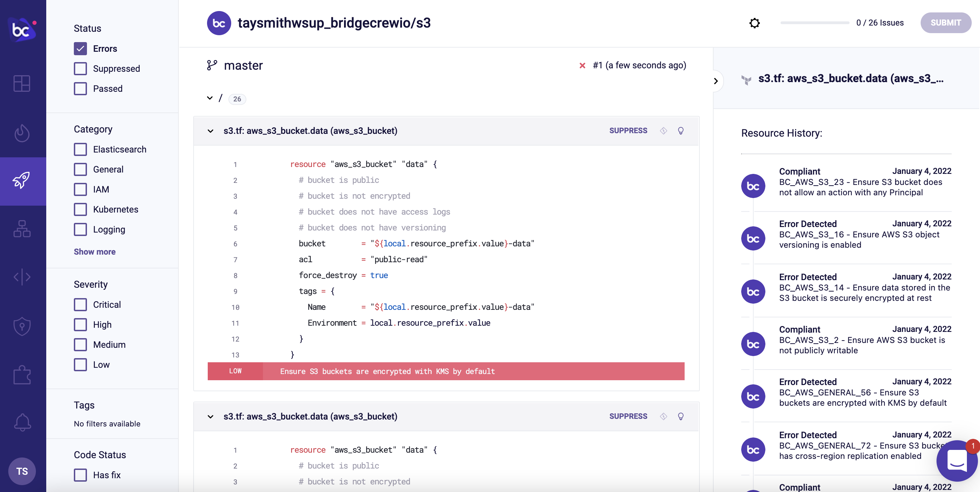Screen dimensions: 980x492
Task: Click the Terraform icon in resource panel title
Action: pos(746,80)
